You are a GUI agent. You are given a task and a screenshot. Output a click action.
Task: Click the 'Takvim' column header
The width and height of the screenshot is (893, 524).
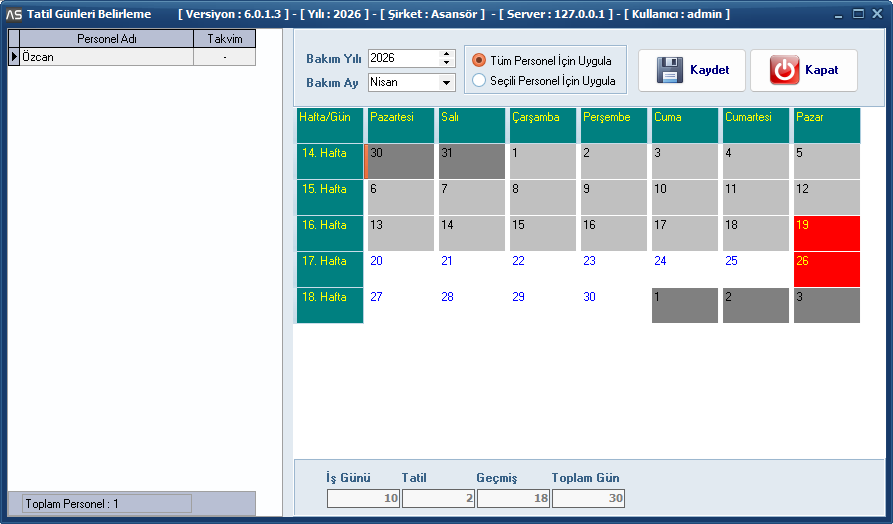[225, 39]
